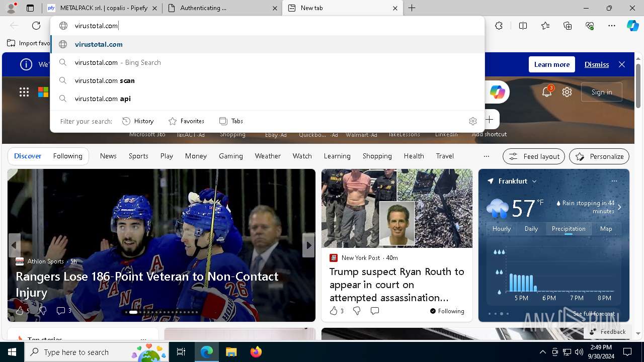Open Task View on taskbar
The height and width of the screenshot is (362, 644).
click(x=181, y=352)
